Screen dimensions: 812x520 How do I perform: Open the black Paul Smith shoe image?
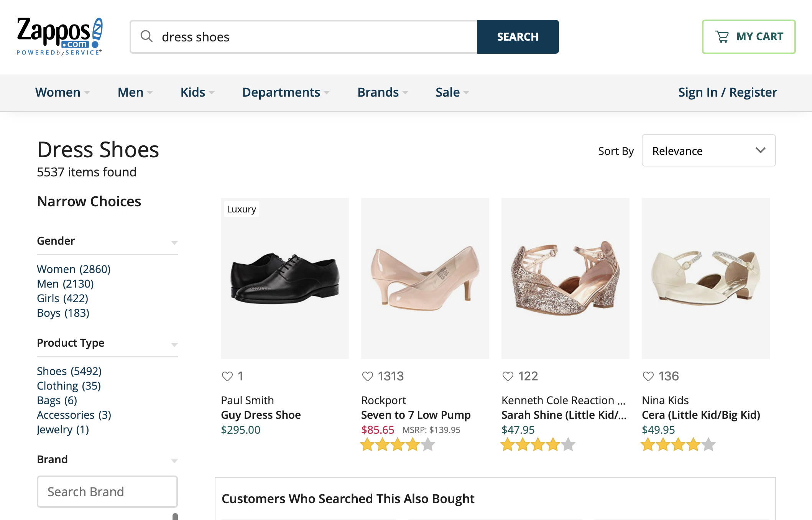click(x=285, y=278)
